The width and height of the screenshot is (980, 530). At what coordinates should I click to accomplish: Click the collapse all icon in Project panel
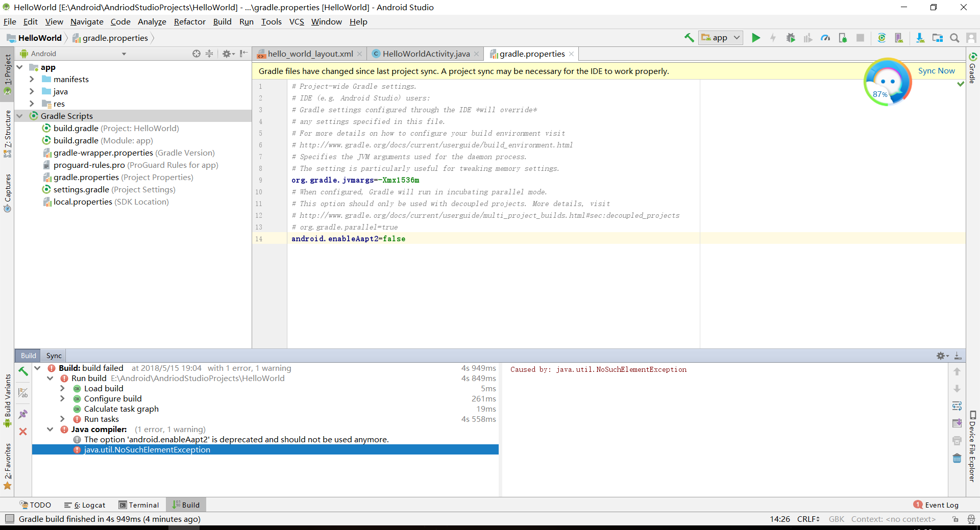click(209, 54)
